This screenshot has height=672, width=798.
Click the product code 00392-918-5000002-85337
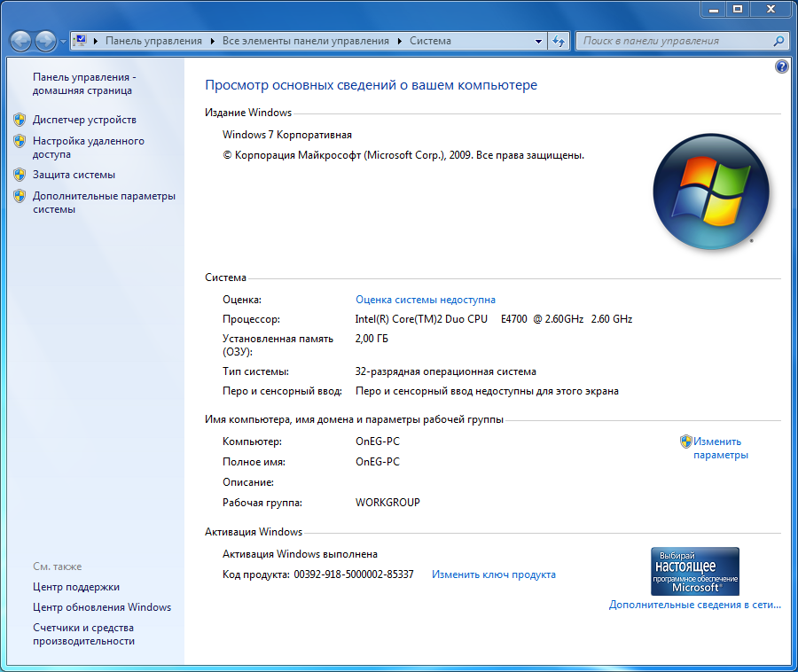[354, 574]
